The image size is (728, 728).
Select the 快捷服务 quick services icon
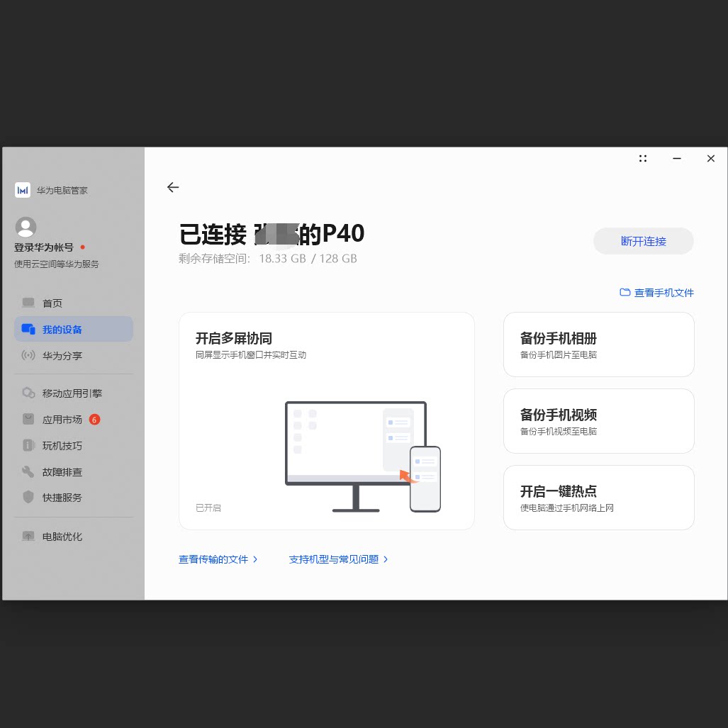(x=28, y=497)
